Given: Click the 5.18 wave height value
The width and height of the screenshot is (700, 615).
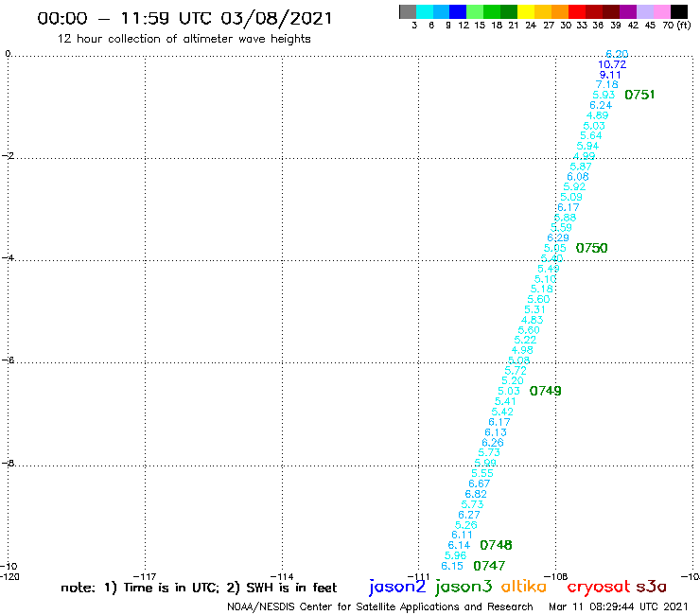Looking at the screenshot, I should click(542, 289).
